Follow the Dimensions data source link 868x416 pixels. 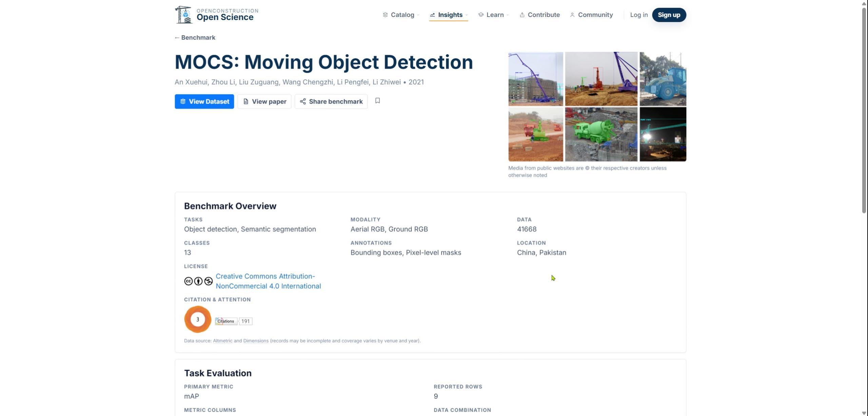pyautogui.click(x=256, y=341)
